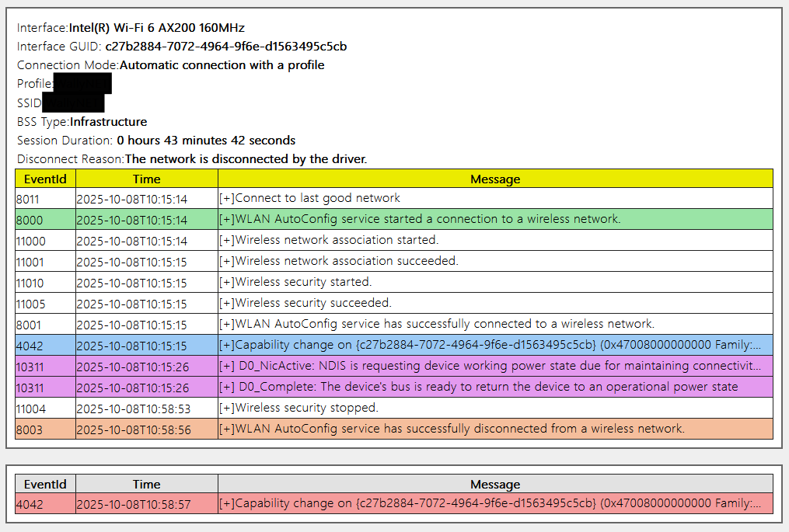Click EventId header in first table
This screenshot has width=789, height=532.
pyautogui.click(x=45, y=179)
